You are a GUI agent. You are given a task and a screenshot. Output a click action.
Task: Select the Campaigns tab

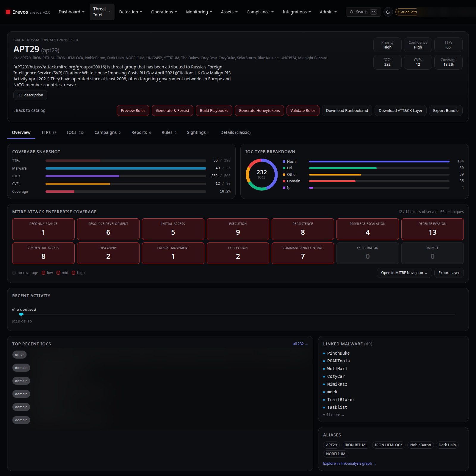[108, 132]
